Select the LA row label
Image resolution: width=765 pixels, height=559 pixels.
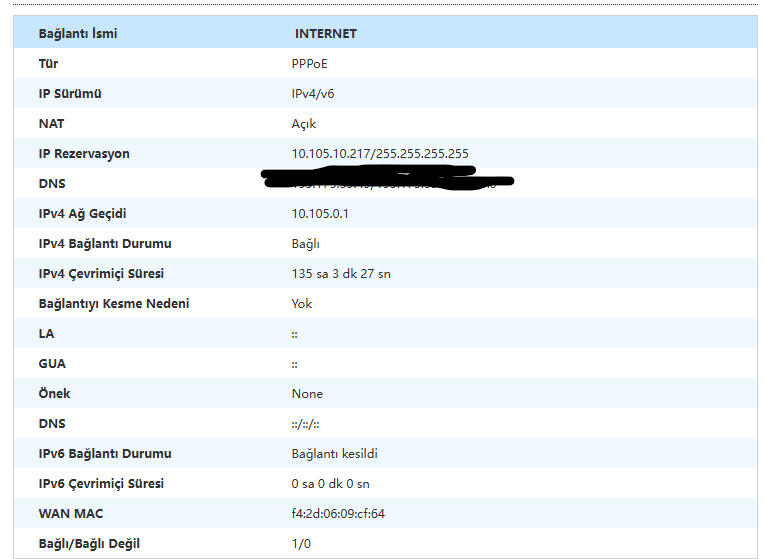(46, 334)
